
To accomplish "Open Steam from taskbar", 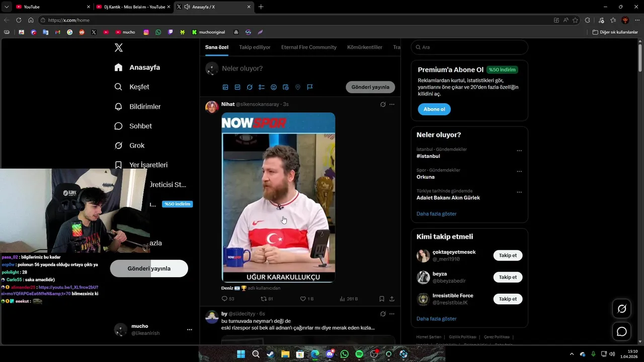I will (271, 354).
